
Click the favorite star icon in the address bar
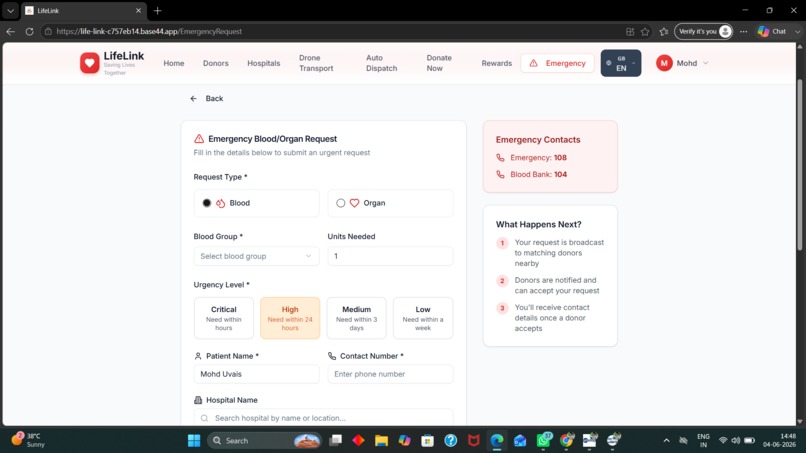point(645,31)
